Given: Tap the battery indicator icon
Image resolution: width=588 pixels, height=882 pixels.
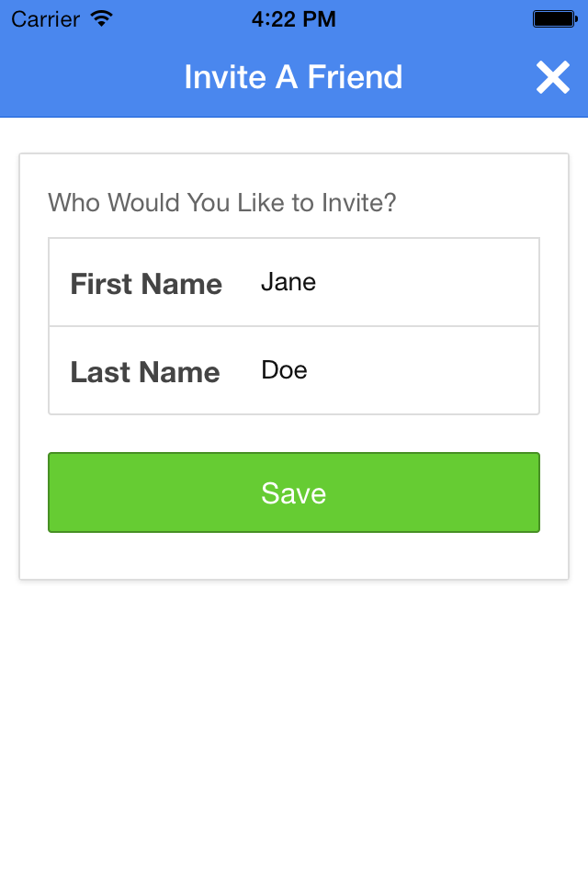Looking at the screenshot, I should (x=555, y=19).
